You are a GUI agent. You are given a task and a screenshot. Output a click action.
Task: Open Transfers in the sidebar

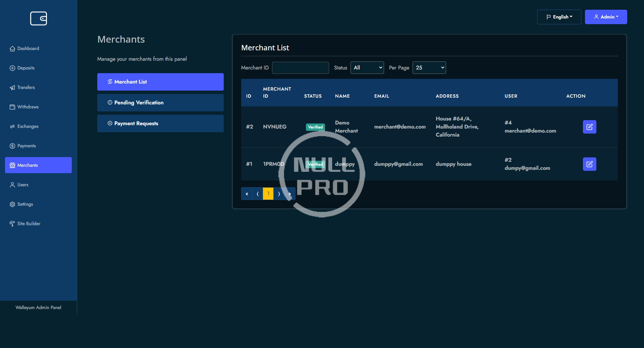[x=26, y=88]
